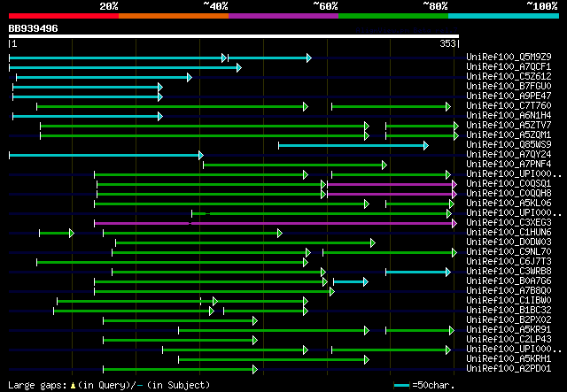Click the short green segment in C1HUN6 row
Screen dimensions: 567x392
57,234
